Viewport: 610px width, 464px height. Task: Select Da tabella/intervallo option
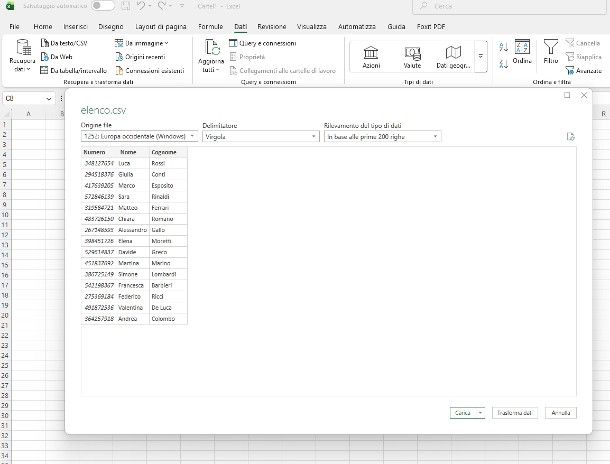point(74,70)
